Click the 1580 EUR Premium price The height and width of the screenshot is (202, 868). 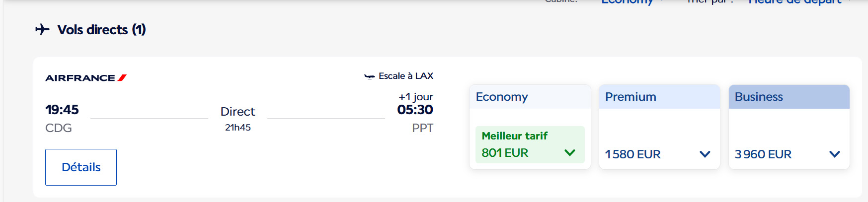point(632,154)
